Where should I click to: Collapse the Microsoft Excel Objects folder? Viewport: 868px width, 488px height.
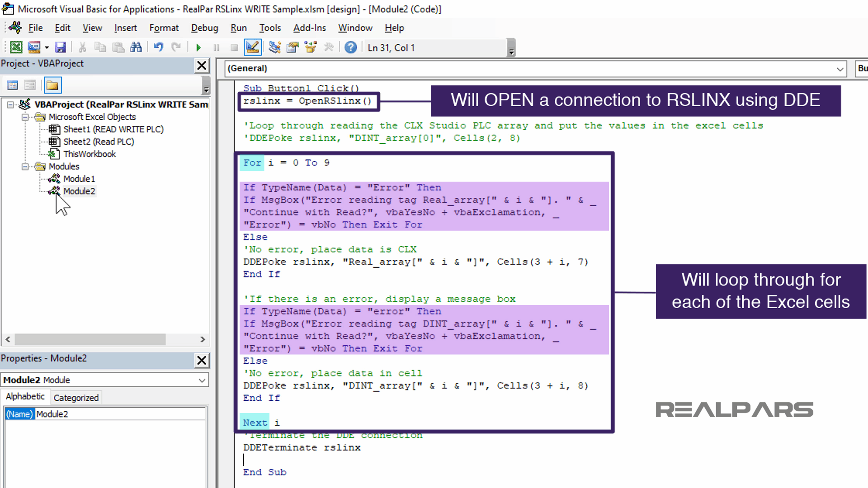(x=25, y=117)
